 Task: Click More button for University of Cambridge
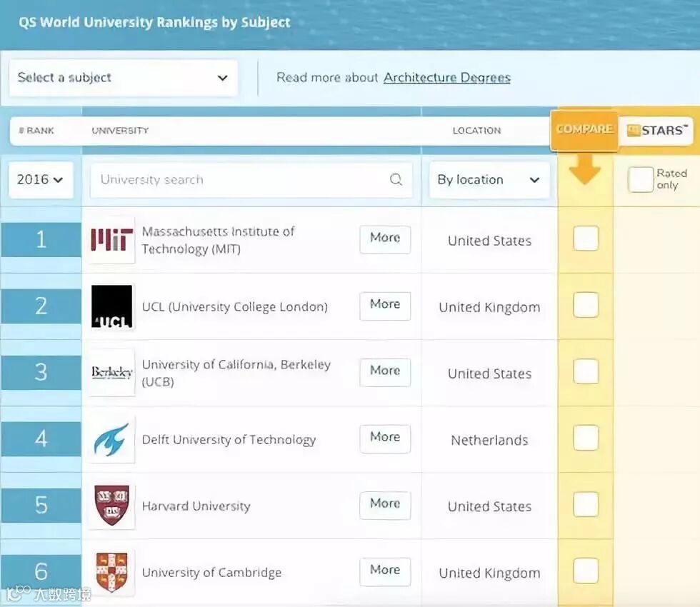[385, 572]
